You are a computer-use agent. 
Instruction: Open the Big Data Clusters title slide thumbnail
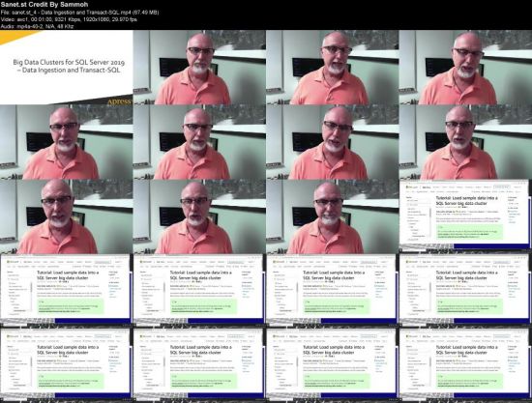(66, 67)
